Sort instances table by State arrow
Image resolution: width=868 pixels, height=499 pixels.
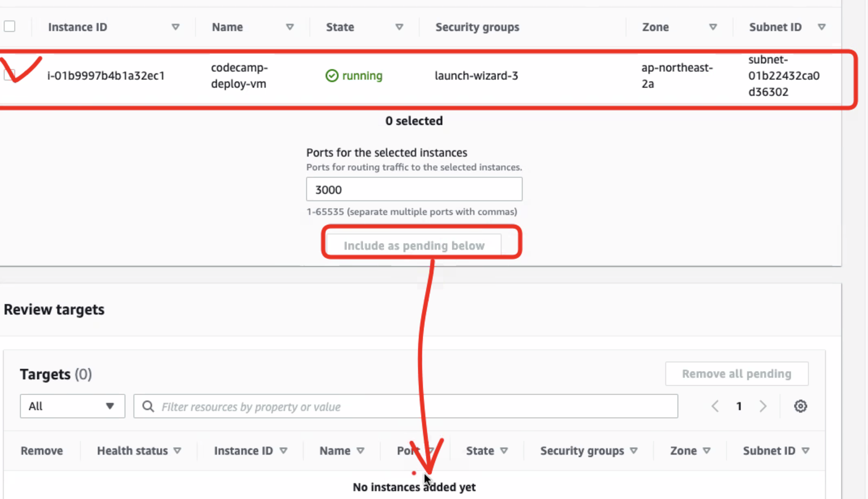click(399, 27)
